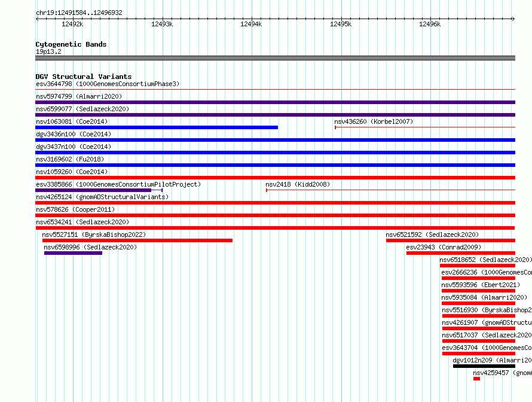Select the nsv6534241 (Sedlazeck2020) label
The width and height of the screenshot is (532, 402).
click(x=82, y=222)
